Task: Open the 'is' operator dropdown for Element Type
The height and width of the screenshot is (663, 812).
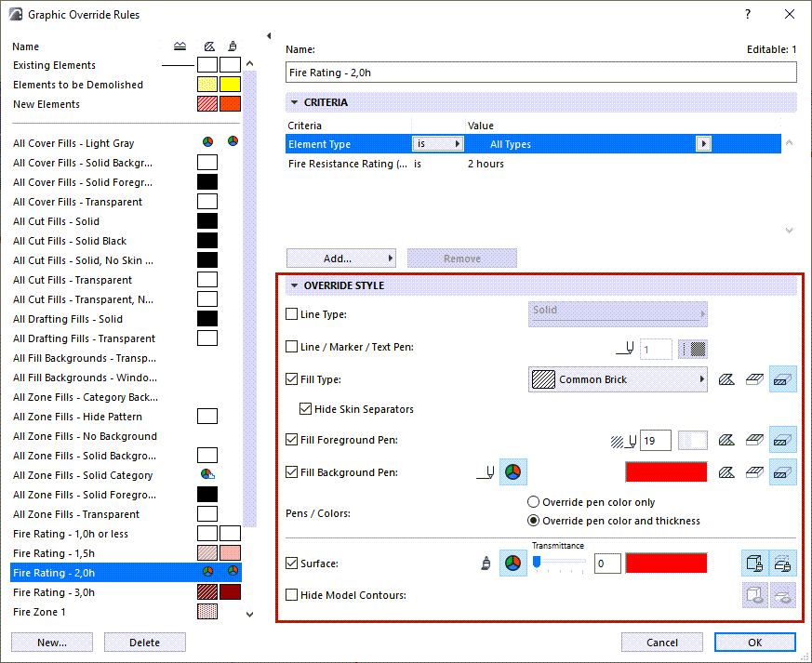Action: tap(437, 144)
